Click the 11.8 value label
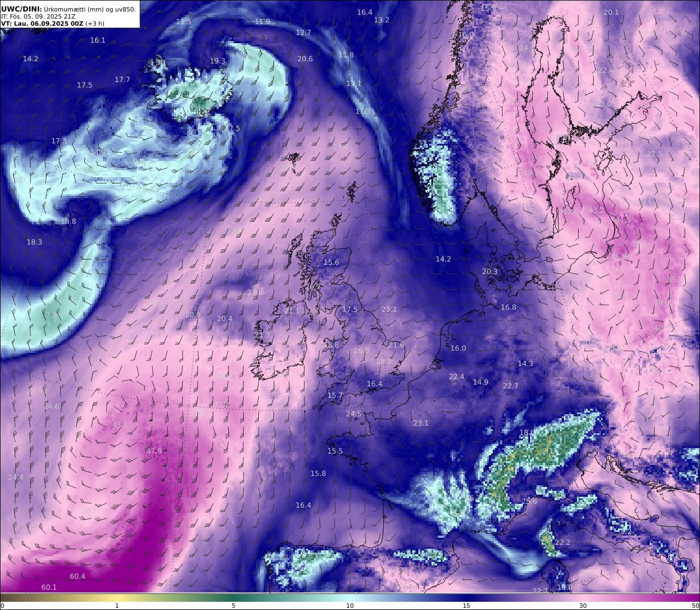Screen dimensions: 700x610 click(x=346, y=55)
